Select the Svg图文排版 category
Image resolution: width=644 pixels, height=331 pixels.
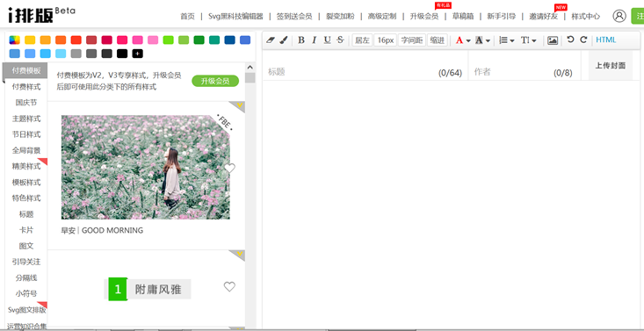[x=26, y=310]
